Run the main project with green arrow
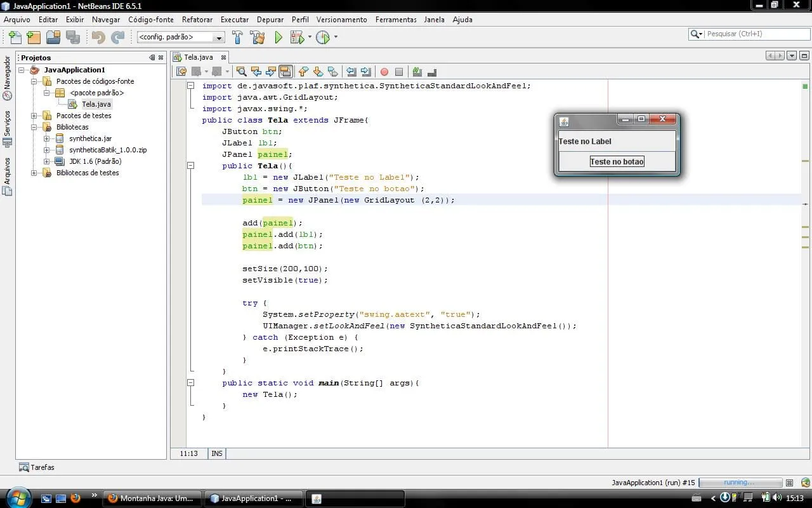 pos(278,37)
